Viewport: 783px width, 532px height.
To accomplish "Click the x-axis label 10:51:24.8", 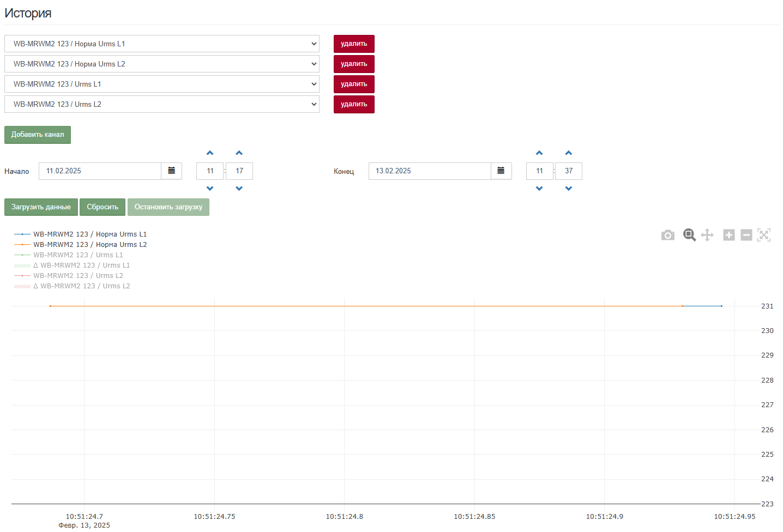I will 345,517.
